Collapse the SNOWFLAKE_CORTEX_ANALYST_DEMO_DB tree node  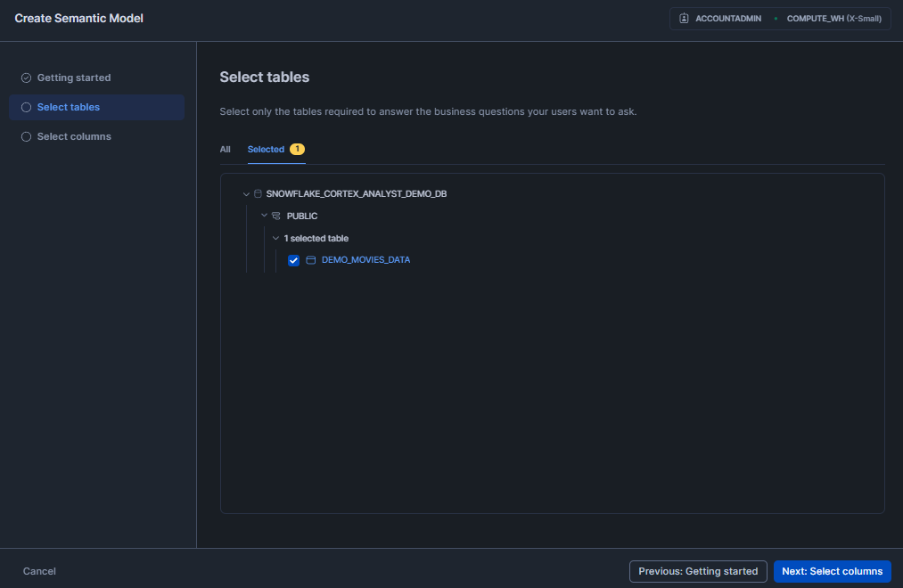click(x=246, y=193)
